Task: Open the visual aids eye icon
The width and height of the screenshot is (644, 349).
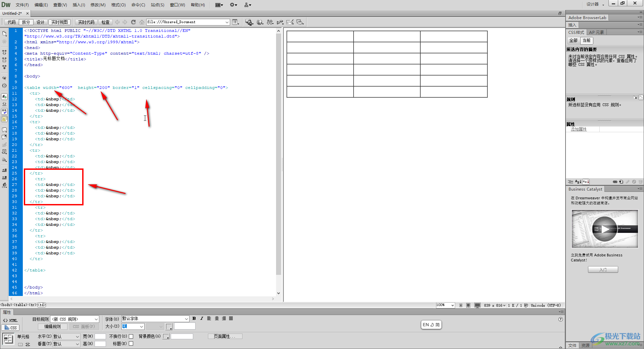Action: point(300,22)
